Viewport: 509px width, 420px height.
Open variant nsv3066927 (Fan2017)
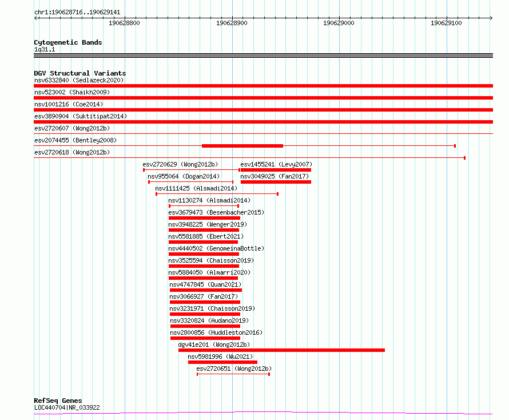coord(204,296)
